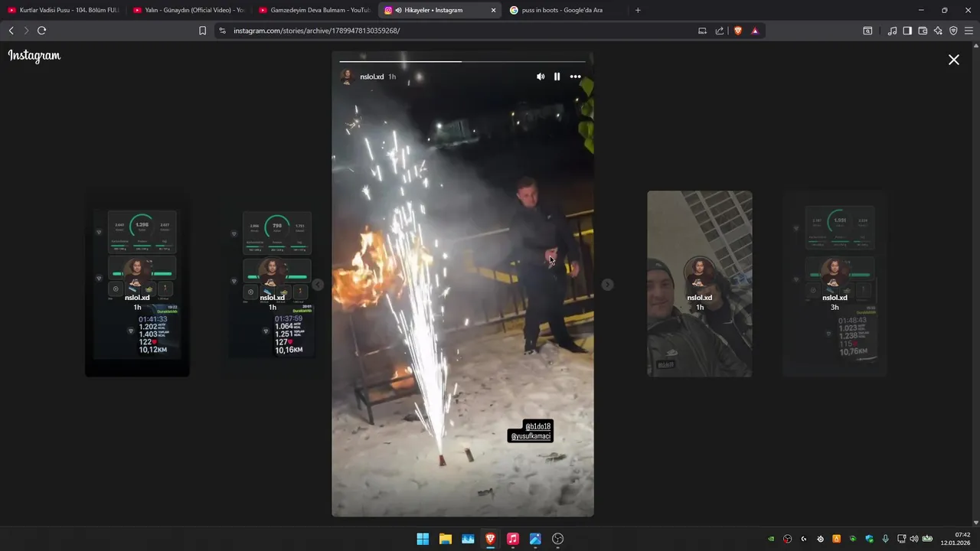
Task: Pause the Instagram story
Action: 557,77
